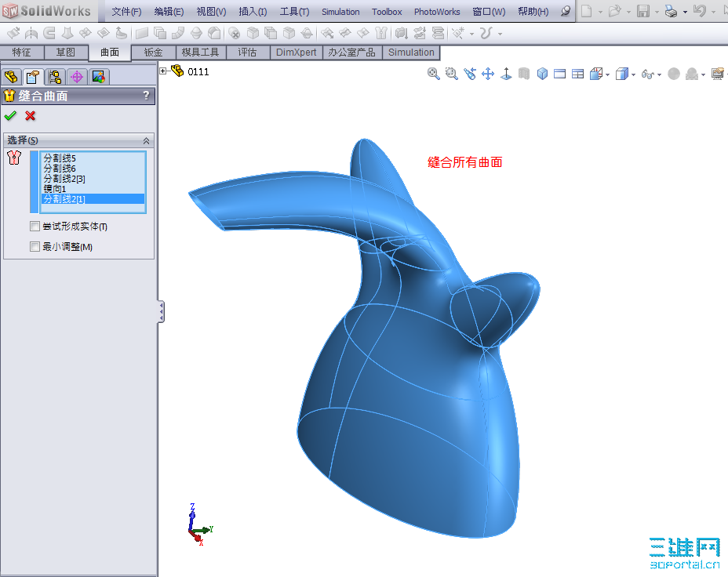Enable 尝试形成实体 checkbox
728x577 pixels.
click(35, 227)
